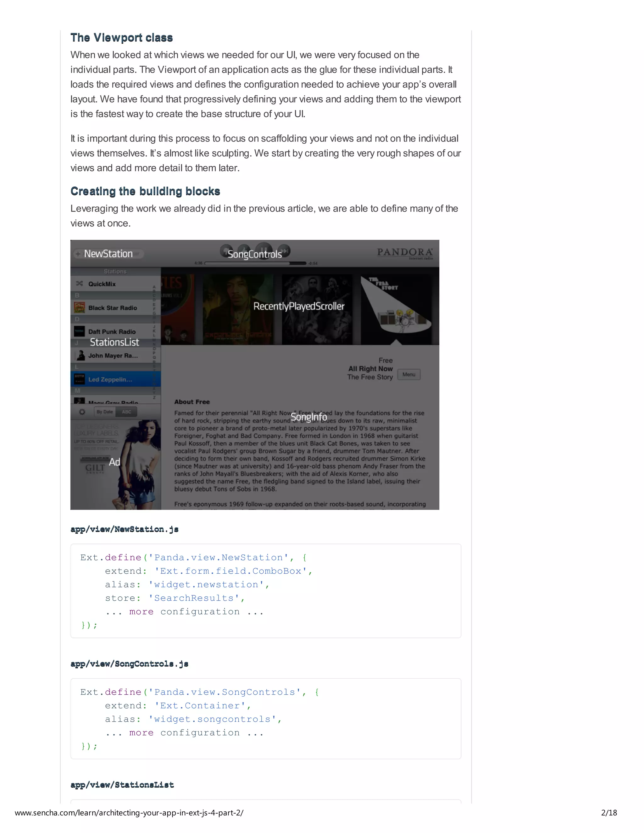This screenshot has width=644, height=833.
Task: Select the By Date sort toggle
Action: point(104,412)
